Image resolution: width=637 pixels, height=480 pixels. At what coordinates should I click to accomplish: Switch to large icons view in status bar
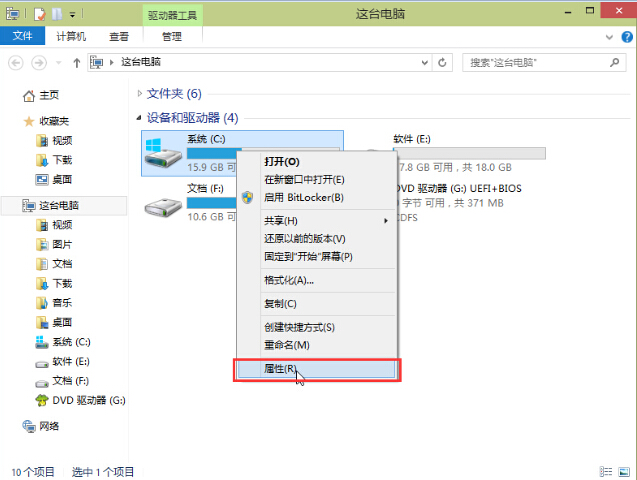622,471
